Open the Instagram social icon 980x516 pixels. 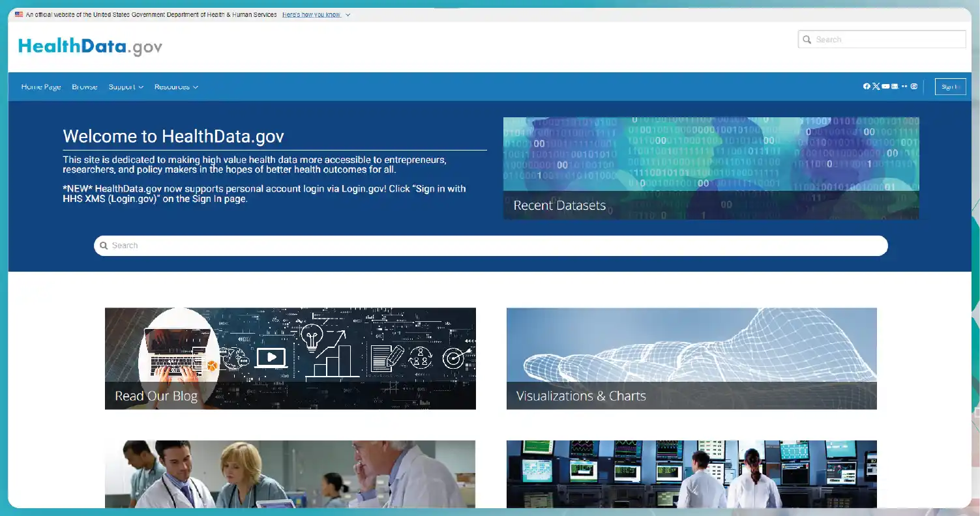tap(914, 86)
